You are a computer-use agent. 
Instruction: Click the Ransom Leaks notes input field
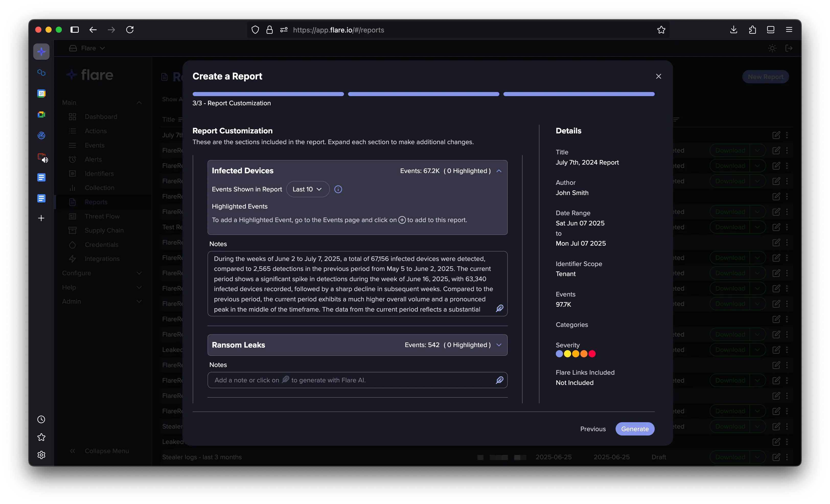pos(357,380)
